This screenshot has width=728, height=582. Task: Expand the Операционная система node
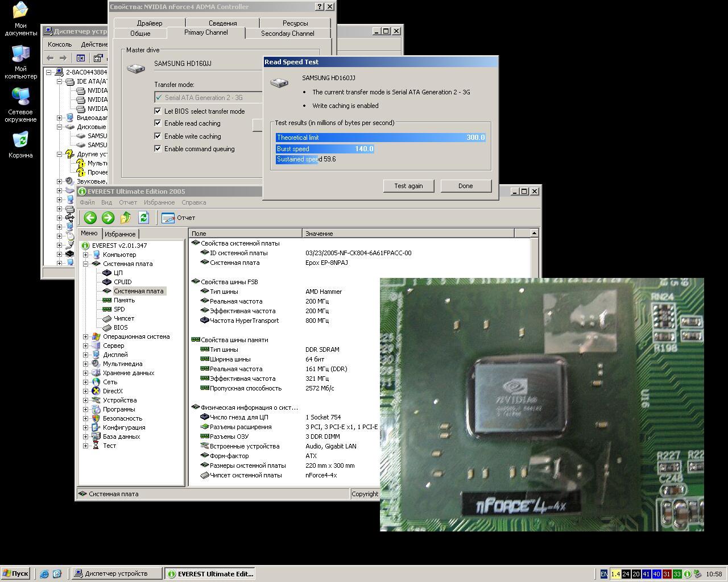click(86, 336)
